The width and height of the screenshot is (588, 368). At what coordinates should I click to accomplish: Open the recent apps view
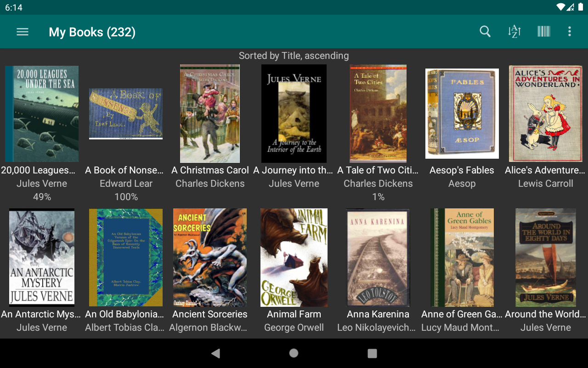(372, 354)
